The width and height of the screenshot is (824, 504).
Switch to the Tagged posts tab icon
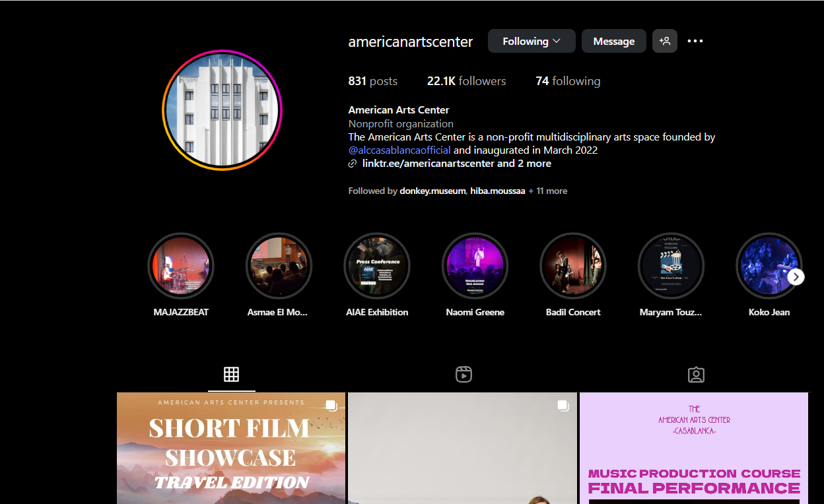pos(696,375)
